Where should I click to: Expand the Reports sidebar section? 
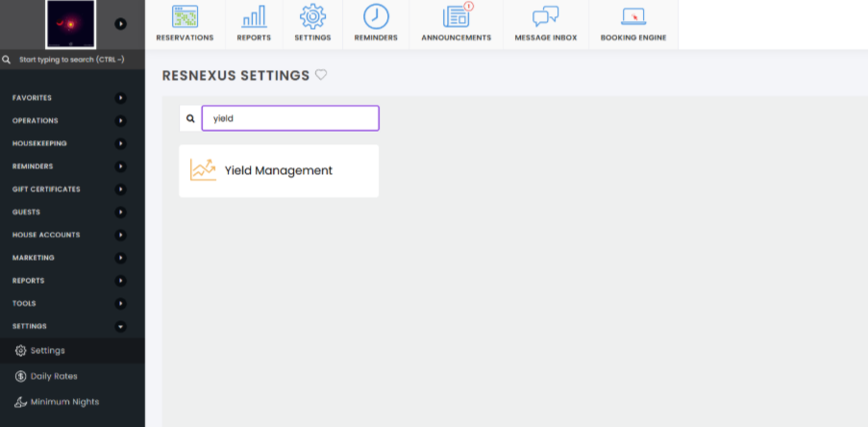pyautogui.click(x=121, y=281)
